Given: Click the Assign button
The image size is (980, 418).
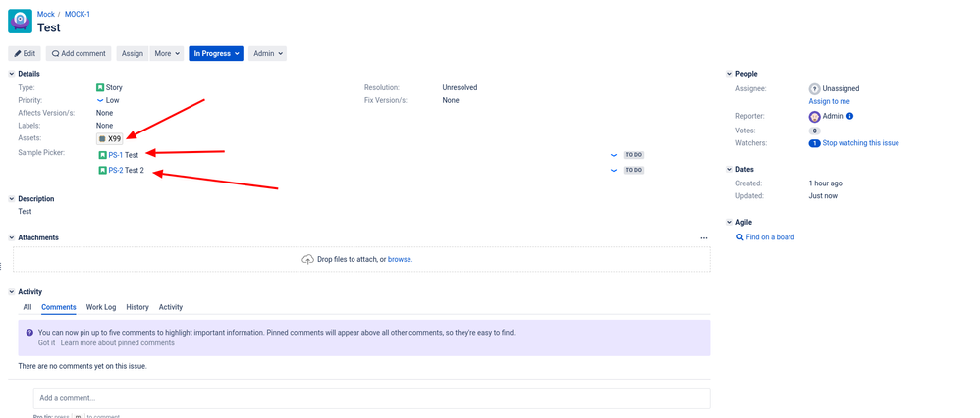Looking at the screenshot, I should [133, 53].
